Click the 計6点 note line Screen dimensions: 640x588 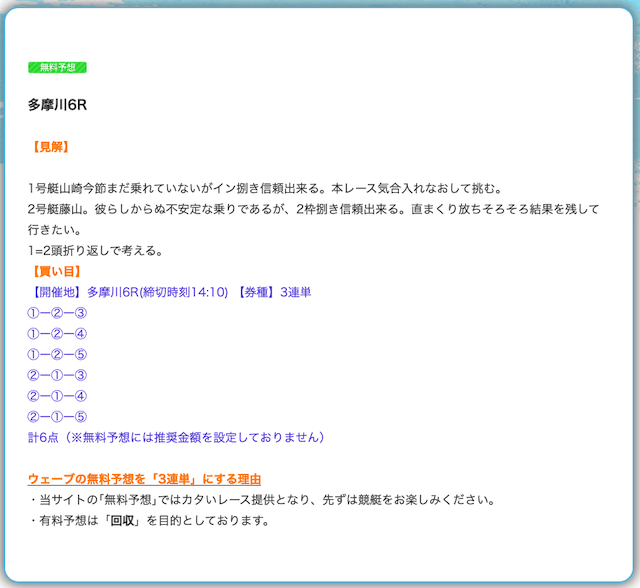176,437
